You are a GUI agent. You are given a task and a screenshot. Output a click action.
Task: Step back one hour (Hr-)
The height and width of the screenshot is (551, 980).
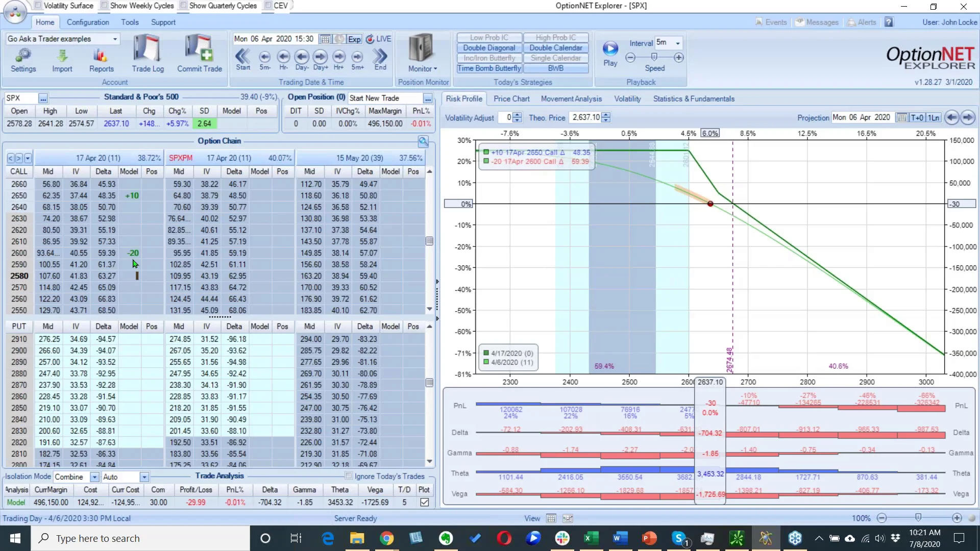click(283, 59)
